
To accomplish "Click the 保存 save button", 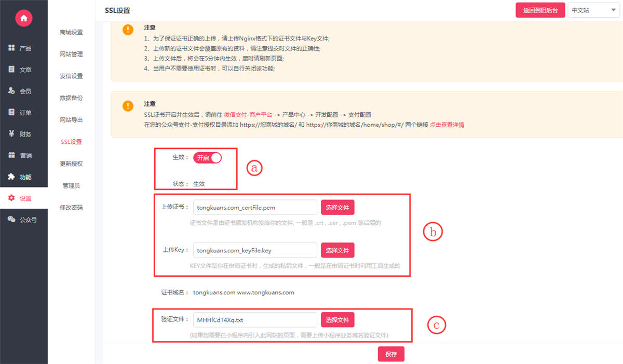I will click(391, 354).
